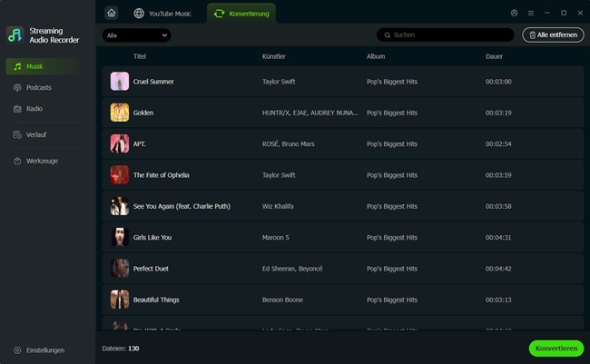Click Cruel Summer album thumbnail

[x=120, y=82]
